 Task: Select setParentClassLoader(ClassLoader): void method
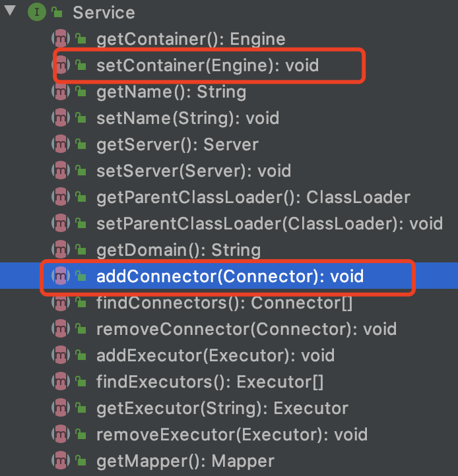tap(269, 224)
